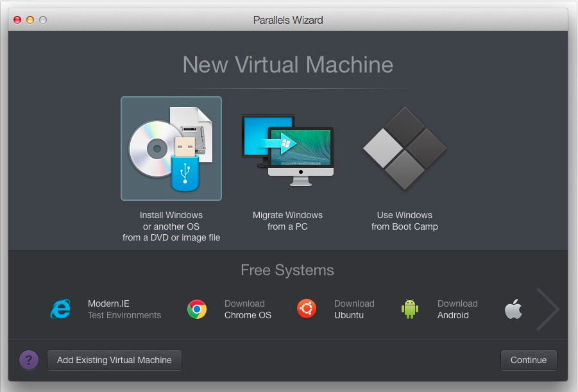Viewport: 578px width, 392px height.
Task: Open the Download Chrome OS link
Action: (x=248, y=309)
